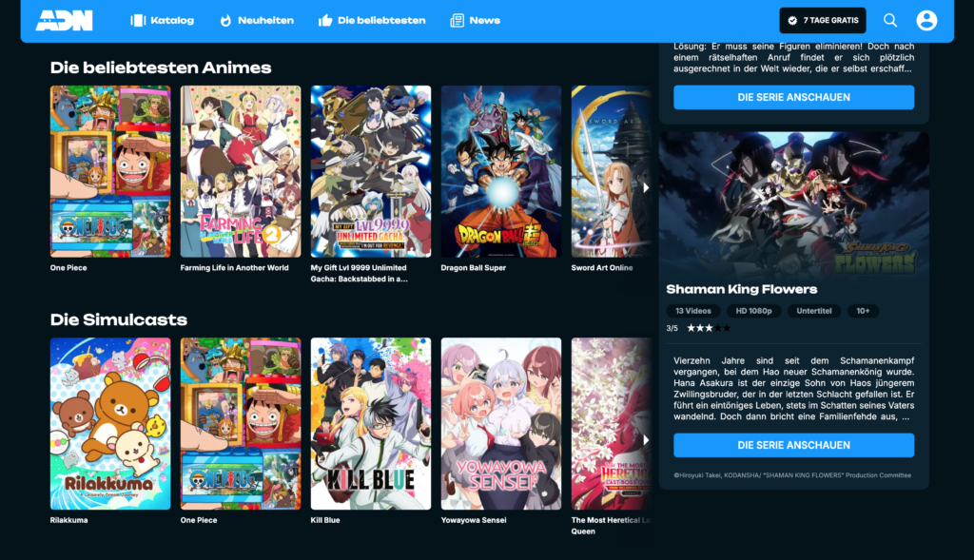Click the Dragon Ball Super title text
This screenshot has height=560, width=974.
coord(474,268)
